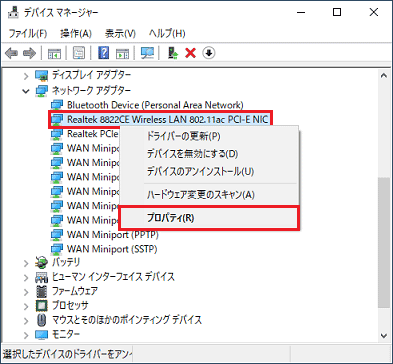This screenshot has width=393, height=364.
Task: Click the WAN Miniport (PPTP) icon
Action: [57, 235]
